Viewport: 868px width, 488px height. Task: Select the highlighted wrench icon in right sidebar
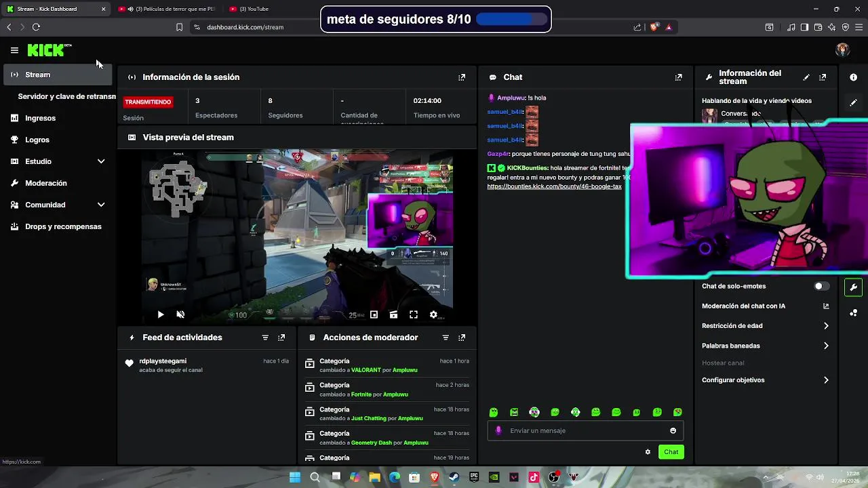pos(853,287)
